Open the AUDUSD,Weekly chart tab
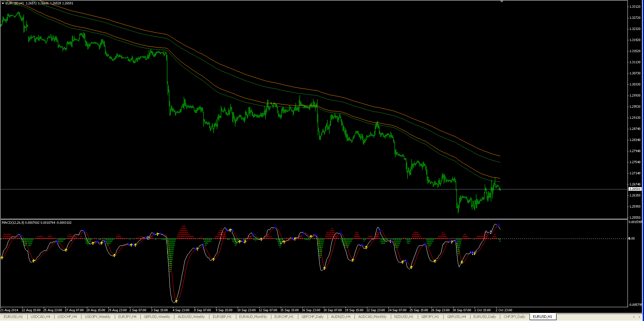 [x=191, y=317]
